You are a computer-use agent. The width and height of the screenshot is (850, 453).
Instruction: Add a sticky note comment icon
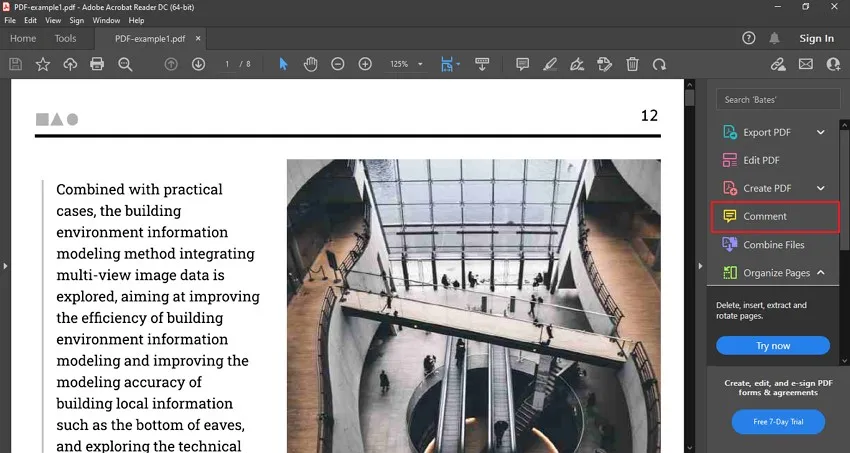tap(522, 64)
